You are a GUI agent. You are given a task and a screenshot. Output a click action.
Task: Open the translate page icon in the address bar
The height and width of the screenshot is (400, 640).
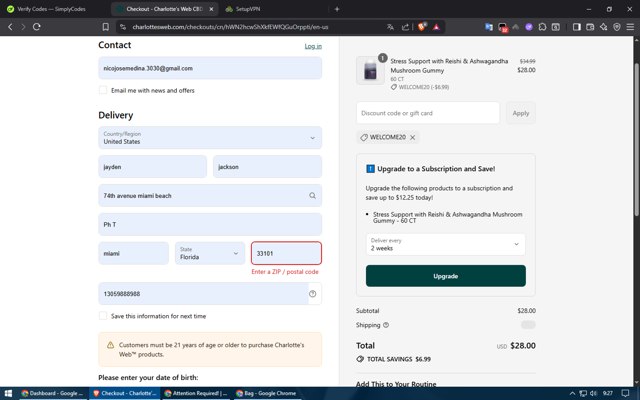tap(391, 27)
